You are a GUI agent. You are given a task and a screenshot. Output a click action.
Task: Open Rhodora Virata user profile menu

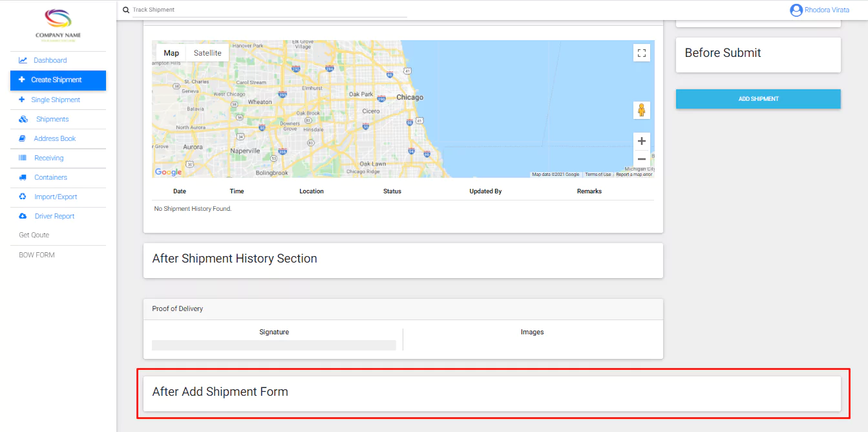pyautogui.click(x=820, y=10)
